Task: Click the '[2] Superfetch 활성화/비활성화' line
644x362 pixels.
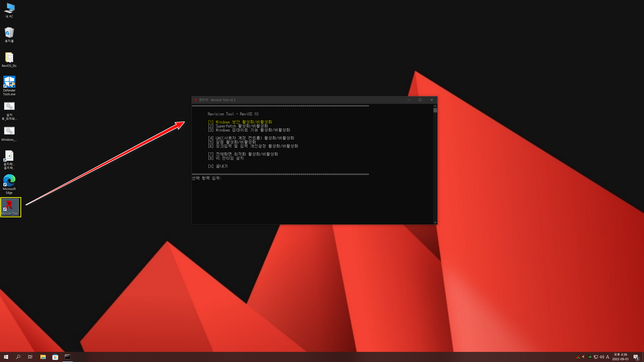Action: [238, 126]
